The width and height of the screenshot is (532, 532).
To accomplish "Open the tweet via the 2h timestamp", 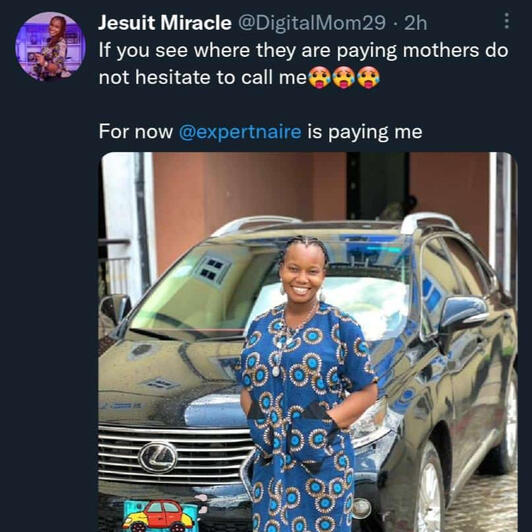I will [415, 23].
